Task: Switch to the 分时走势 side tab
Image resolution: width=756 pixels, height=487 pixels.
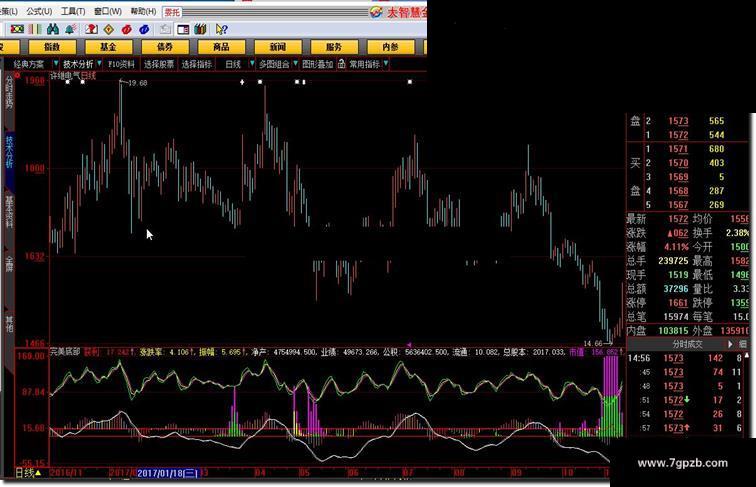Action: coord(9,92)
